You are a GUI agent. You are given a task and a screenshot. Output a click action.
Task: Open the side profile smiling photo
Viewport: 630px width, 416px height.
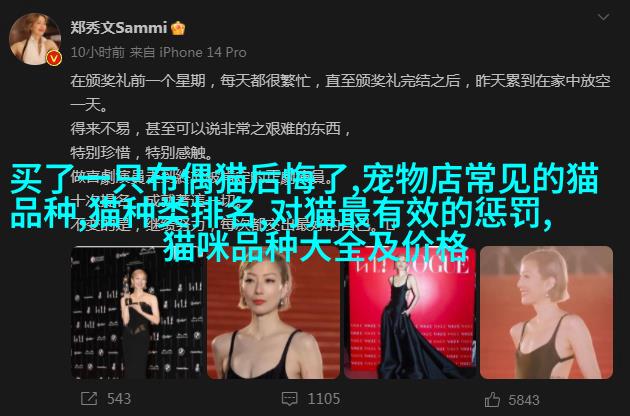546,313
